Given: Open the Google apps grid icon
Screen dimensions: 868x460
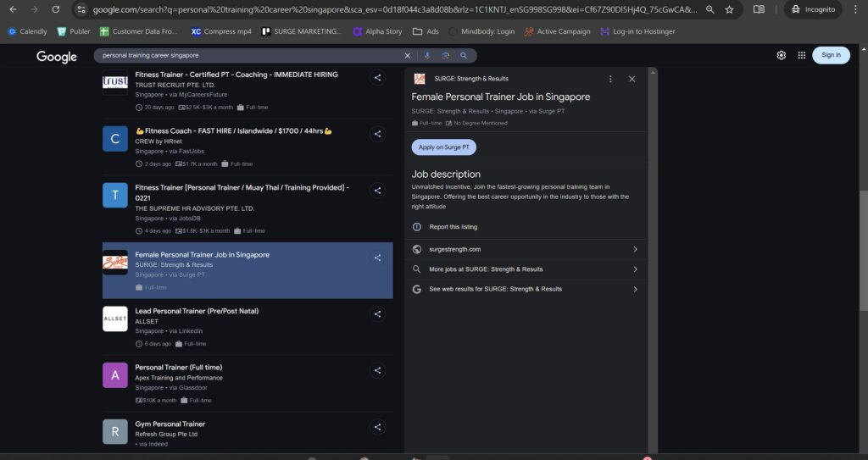Looking at the screenshot, I should (801, 55).
